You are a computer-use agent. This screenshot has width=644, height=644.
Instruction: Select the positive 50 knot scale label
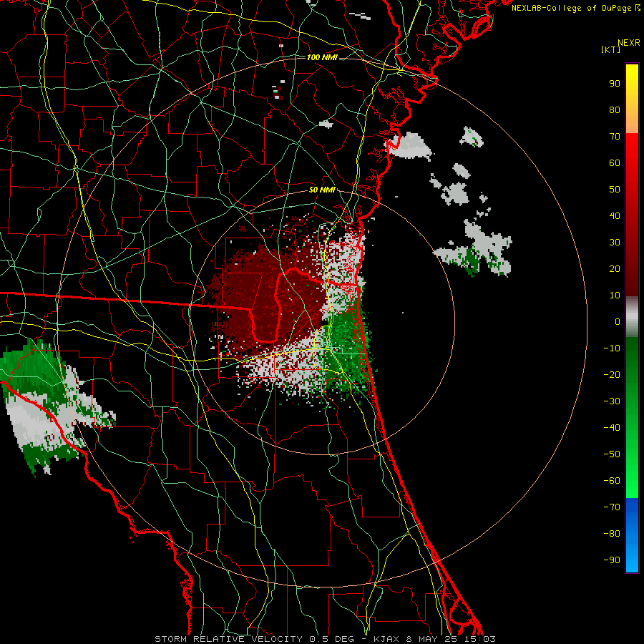(615, 190)
